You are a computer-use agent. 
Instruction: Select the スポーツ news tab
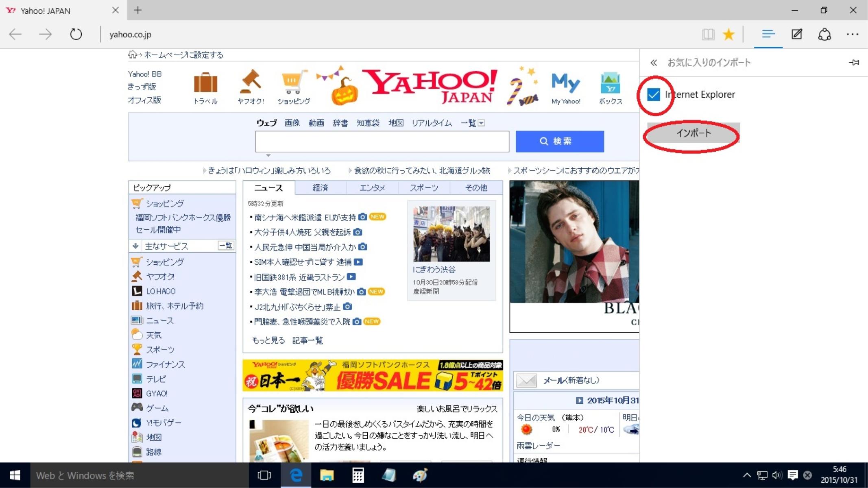pyautogui.click(x=424, y=187)
